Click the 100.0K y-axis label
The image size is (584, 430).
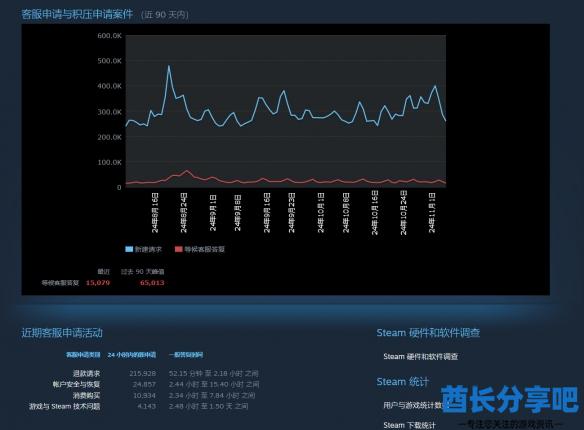pos(110,162)
